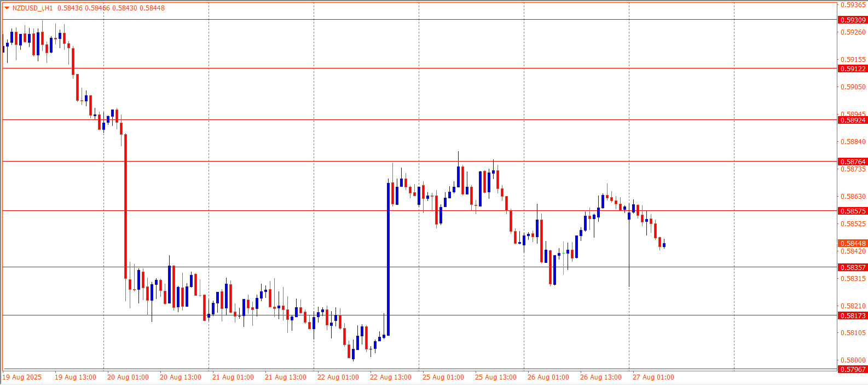The height and width of the screenshot is (385, 868).
Task: Select the long red candle on 20 Aug
Action: (x=125, y=205)
